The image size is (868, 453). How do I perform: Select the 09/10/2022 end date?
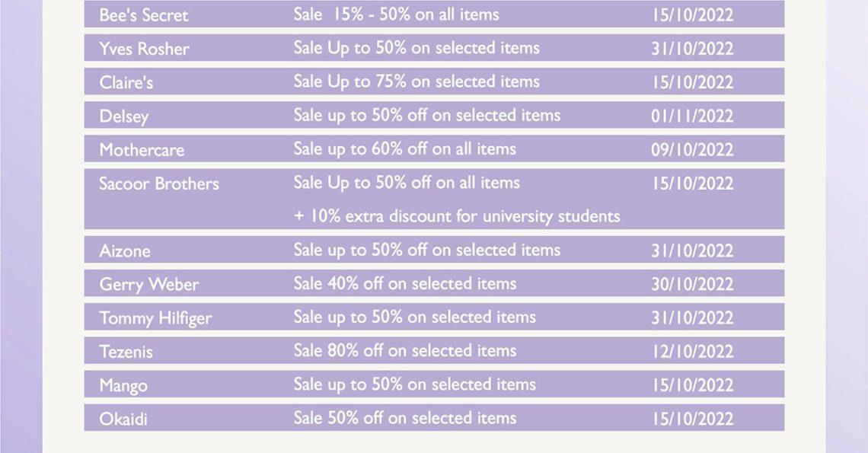pyautogui.click(x=692, y=150)
